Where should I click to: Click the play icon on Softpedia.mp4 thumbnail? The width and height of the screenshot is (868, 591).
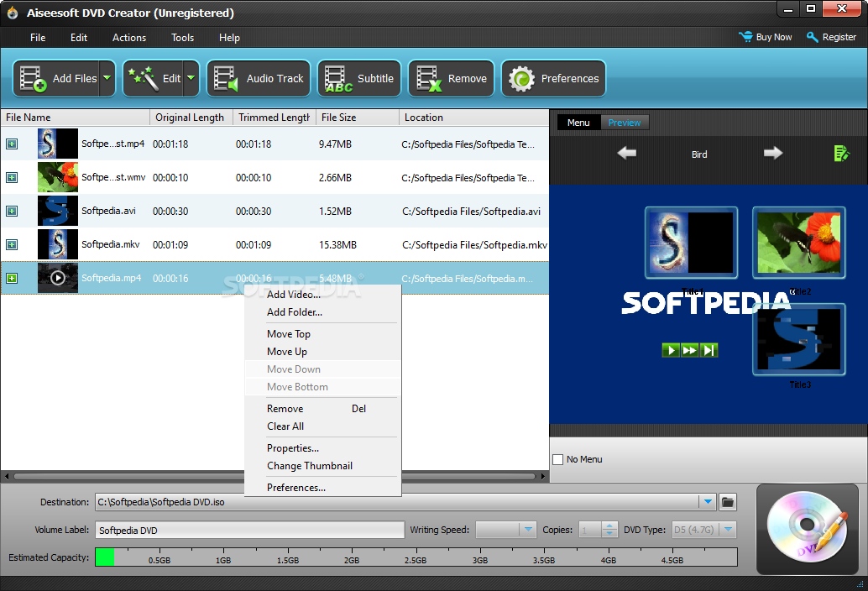[x=58, y=278]
